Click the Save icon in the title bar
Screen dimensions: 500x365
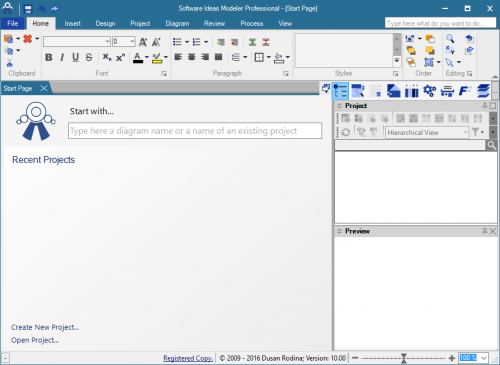click(28, 9)
